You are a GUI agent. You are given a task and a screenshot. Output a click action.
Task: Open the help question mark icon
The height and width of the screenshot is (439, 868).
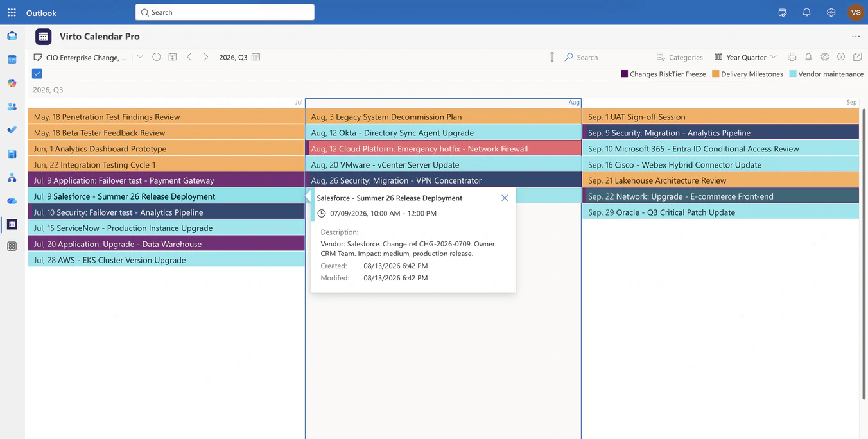841,57
